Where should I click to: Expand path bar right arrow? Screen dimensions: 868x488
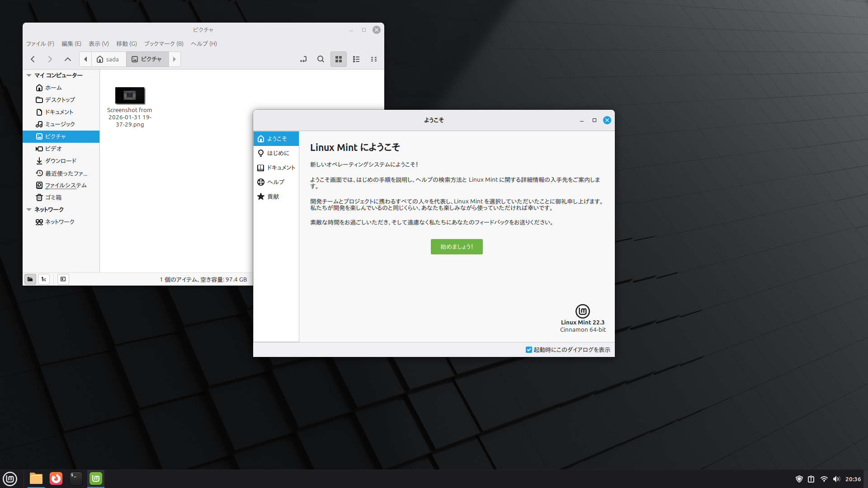pos(175,59)
